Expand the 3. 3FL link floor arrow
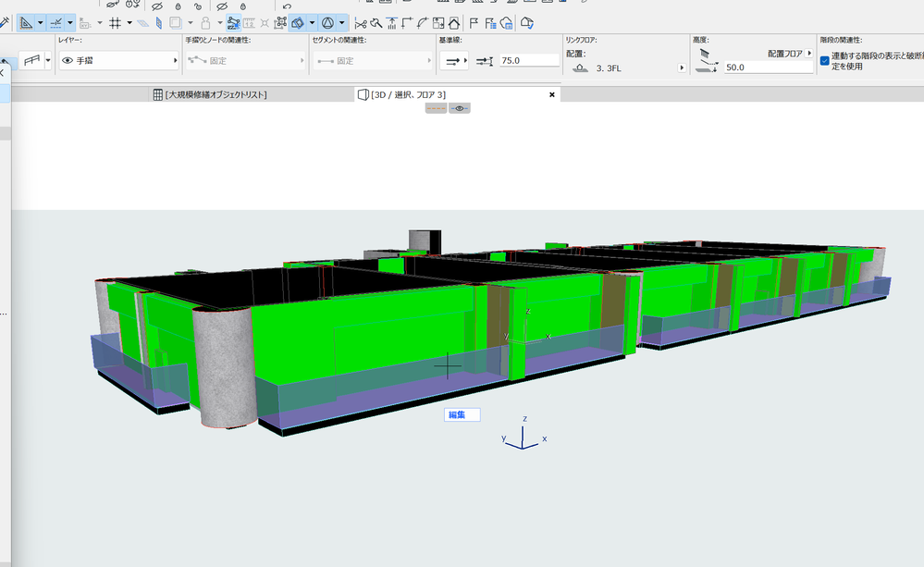The width and height of the screenshot is (924, 567). (682, 68)
